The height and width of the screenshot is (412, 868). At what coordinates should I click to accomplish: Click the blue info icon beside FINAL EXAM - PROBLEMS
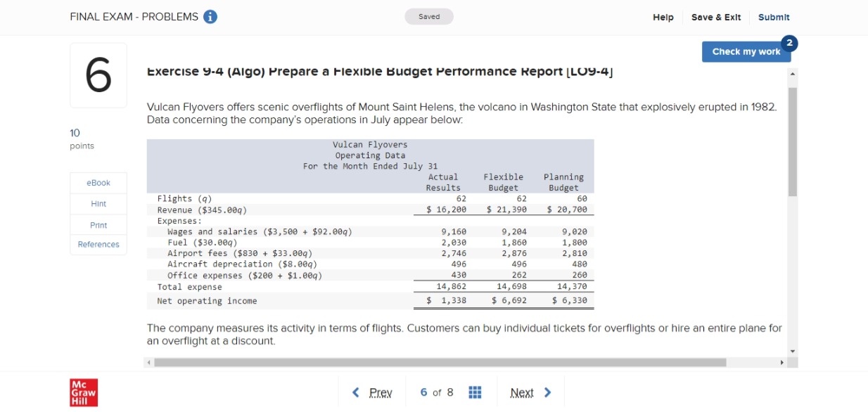(x=210, y=18)
